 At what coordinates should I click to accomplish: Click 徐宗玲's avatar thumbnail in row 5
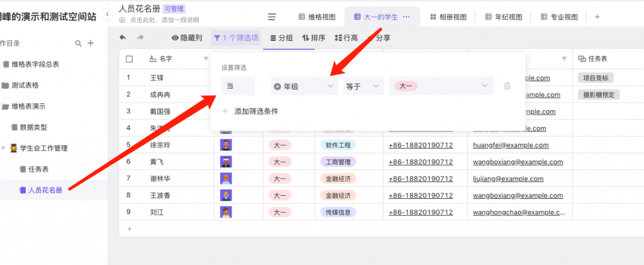pyautogui.click(x=225, y=145)
